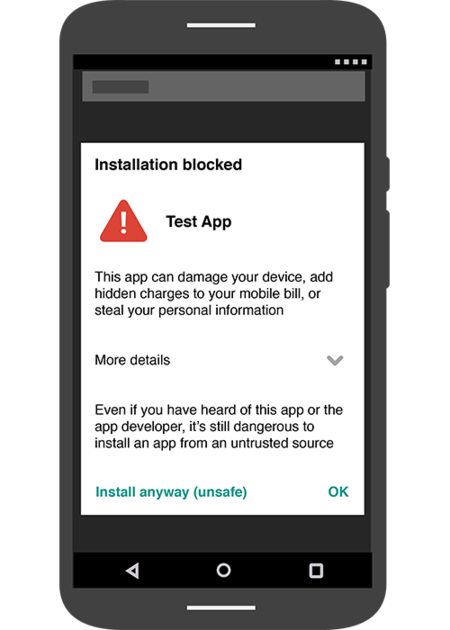Confirm with the OK button
Image resolution: width=450 pixels, height=630 pixels.
pyautogui.click(x=338, y=491)
